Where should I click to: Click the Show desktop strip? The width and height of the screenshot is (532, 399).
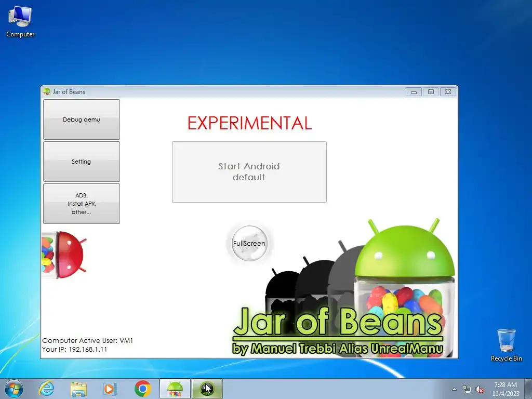tap(528, 389)
